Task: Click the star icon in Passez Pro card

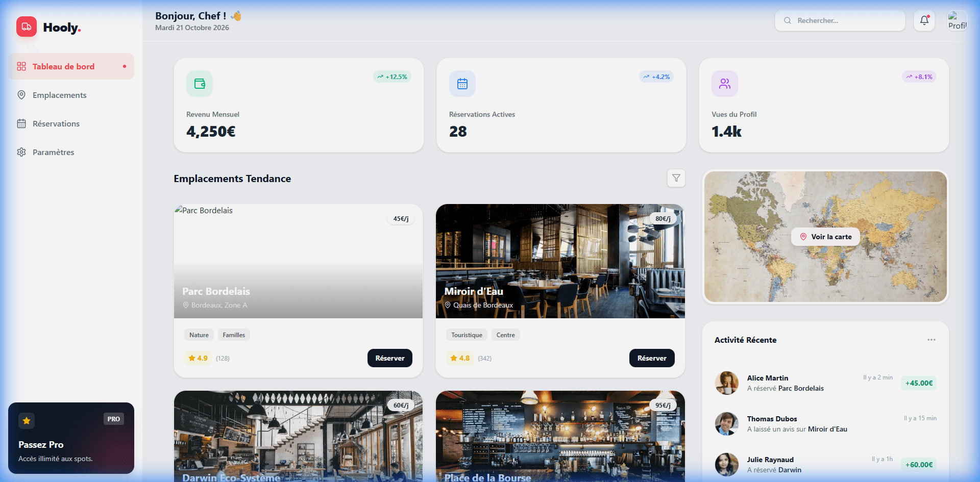Action: [x=27, y=420]
